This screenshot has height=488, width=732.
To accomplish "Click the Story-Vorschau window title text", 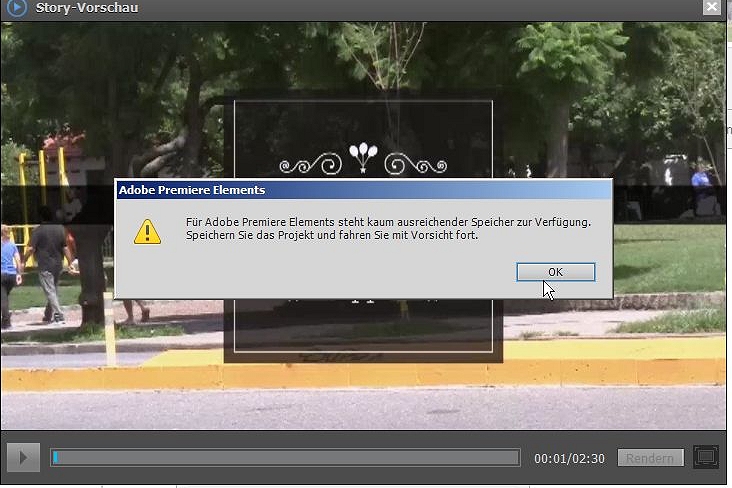I will click(87, 8).
